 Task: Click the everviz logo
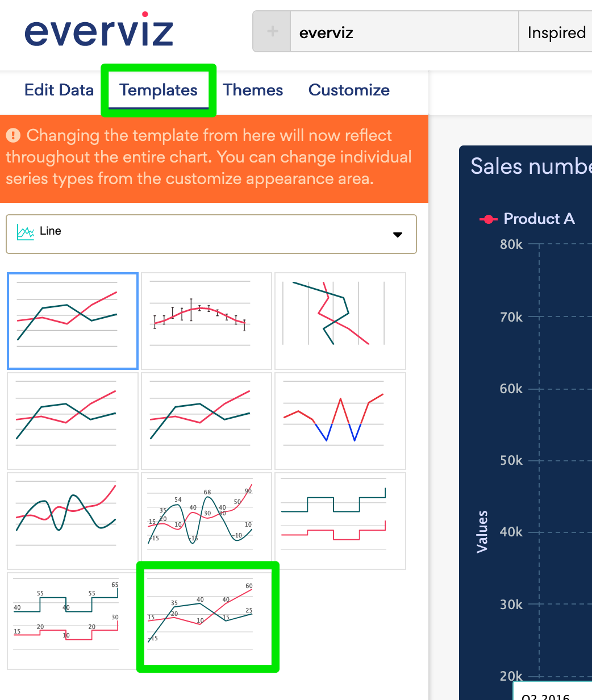pos(99,30)
